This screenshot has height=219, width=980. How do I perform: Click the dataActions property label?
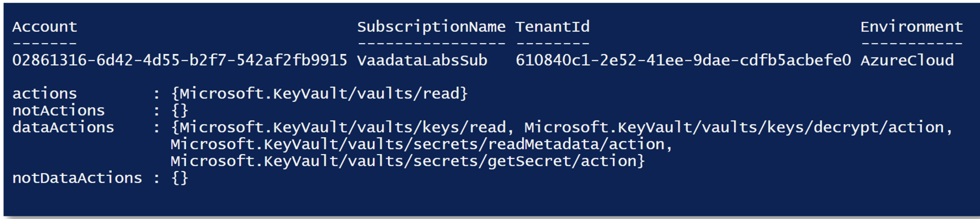(63, 127)
